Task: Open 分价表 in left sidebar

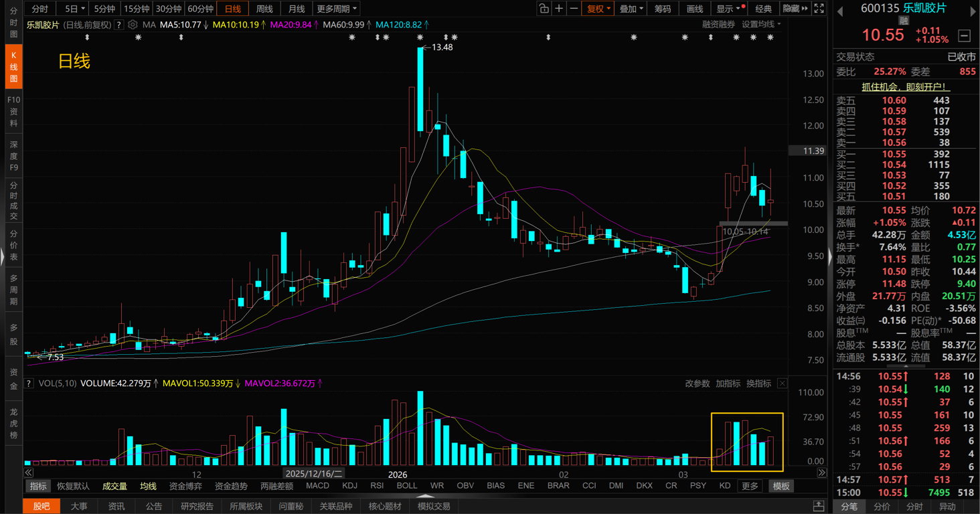Action: [x=13, y=246]
